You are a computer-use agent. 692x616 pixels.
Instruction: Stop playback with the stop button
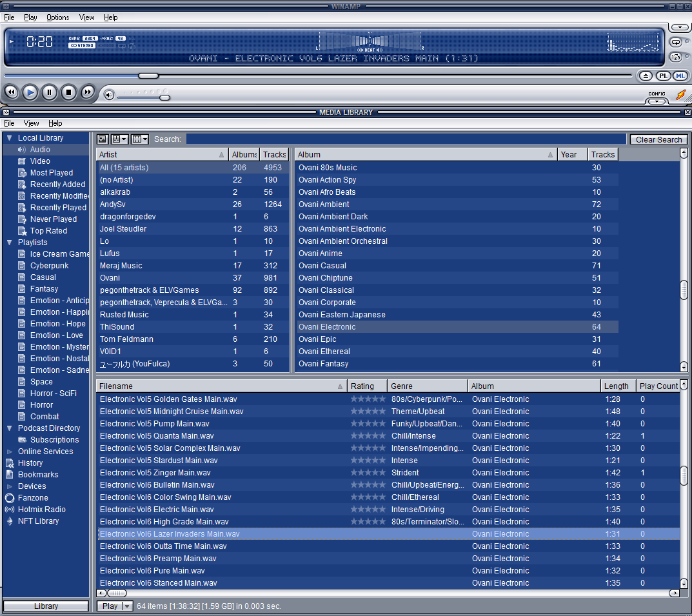click(x=68, y=92)
